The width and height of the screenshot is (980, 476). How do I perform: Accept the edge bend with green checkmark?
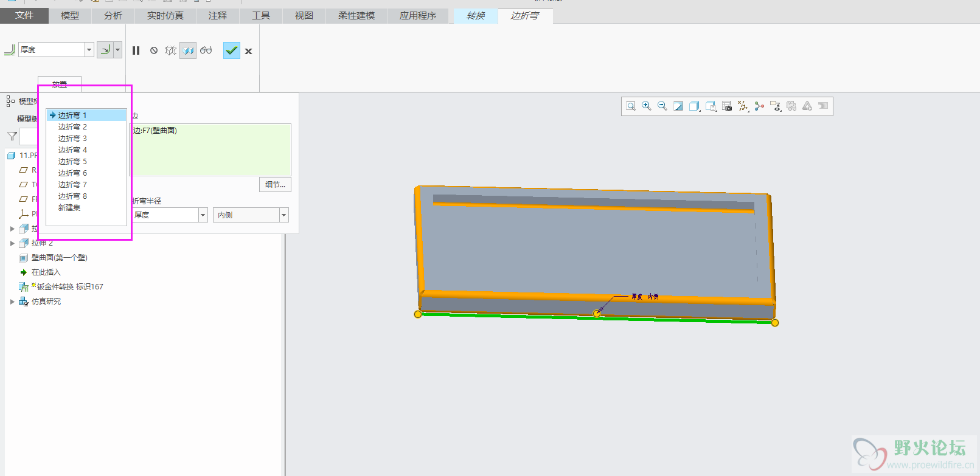tap(232, 50)
